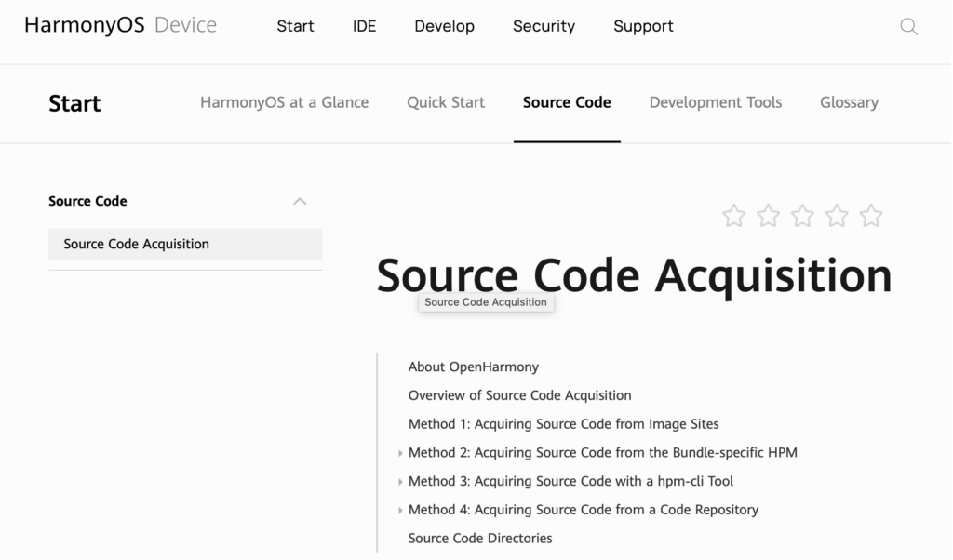The image size is (953, 560).
Task: Select the Source Code tab
Action: click(567, 102)
